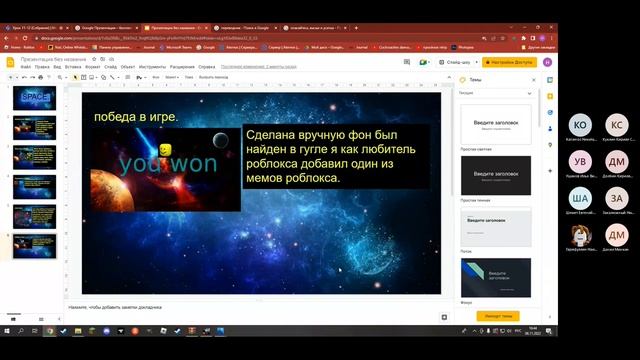The image size is (640, 360).
Task: Click the Redo arrow in toolbar
Action: tap(32, 77)
